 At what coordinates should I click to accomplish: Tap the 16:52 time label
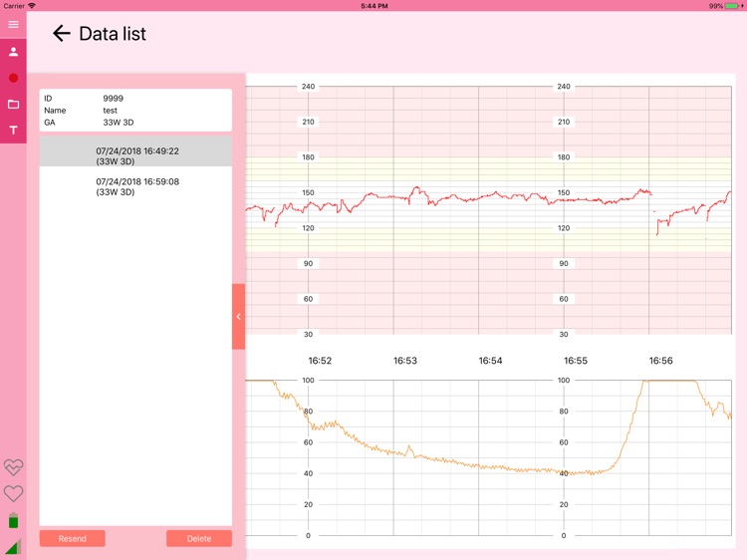click(320, 361)
